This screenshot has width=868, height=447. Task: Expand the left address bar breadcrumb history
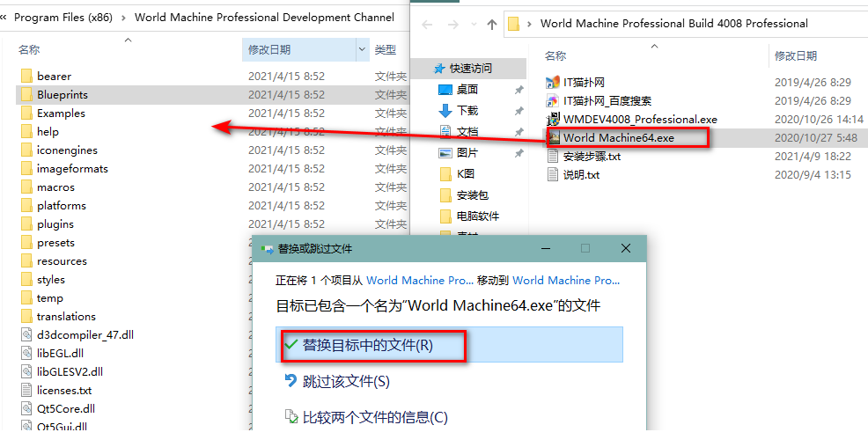coord(4,18)
